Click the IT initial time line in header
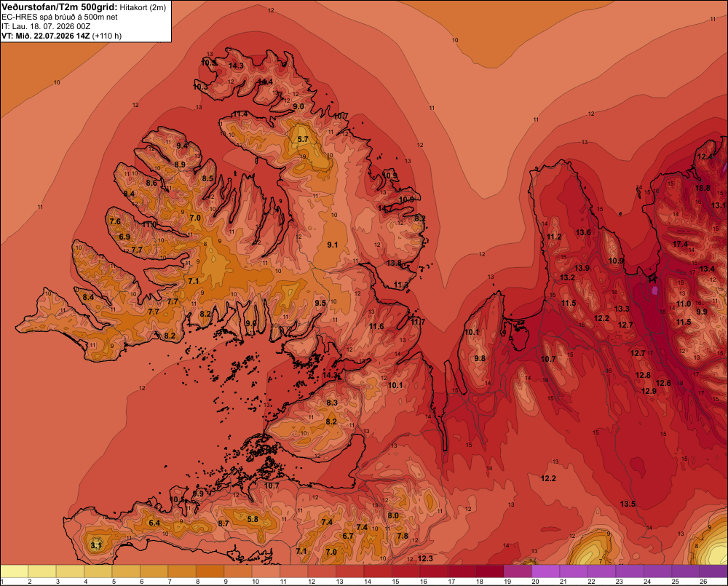728x586 pixels. [46, 26]
